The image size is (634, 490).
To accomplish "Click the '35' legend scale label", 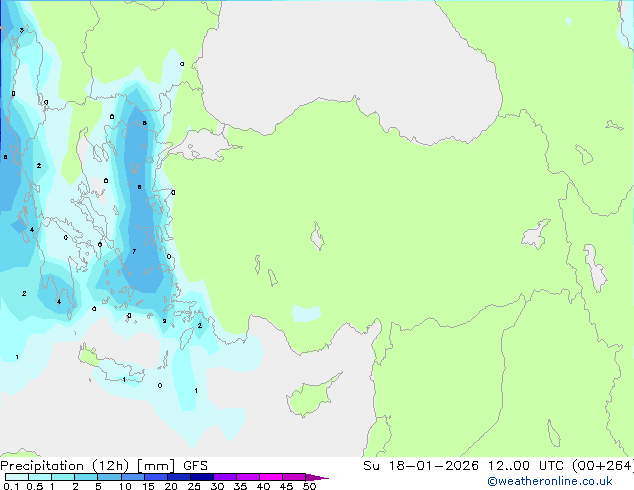I will (240, 486).
